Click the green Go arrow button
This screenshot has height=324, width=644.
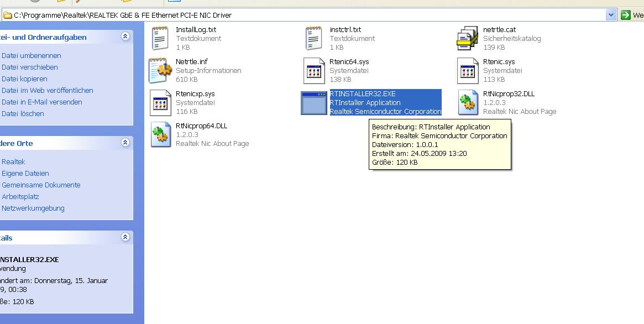[626, 15]
